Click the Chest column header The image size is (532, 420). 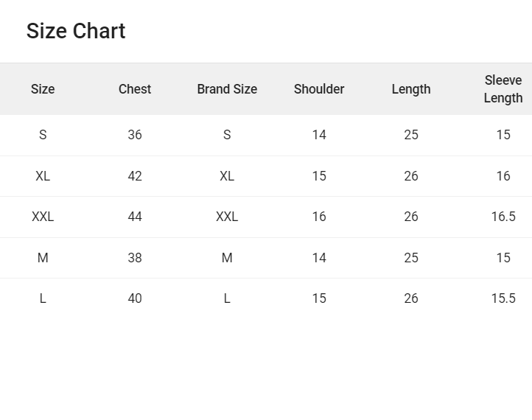[135, 89]
